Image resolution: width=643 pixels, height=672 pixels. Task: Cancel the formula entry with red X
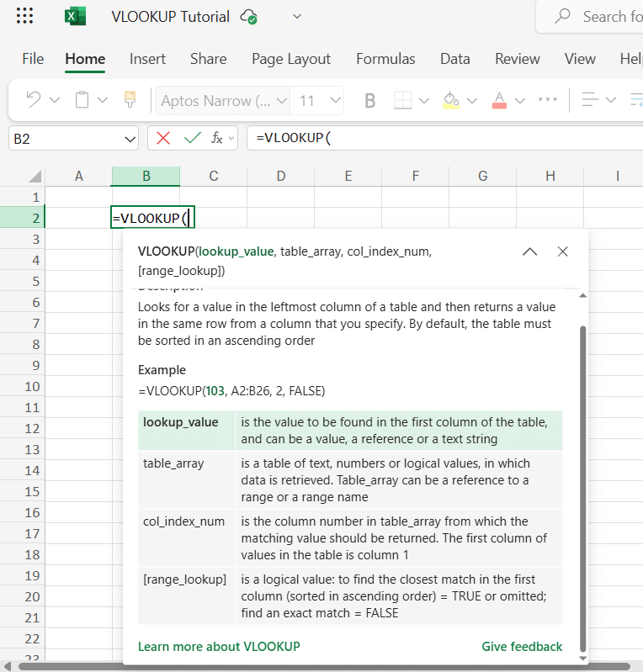tap(163, 138)
